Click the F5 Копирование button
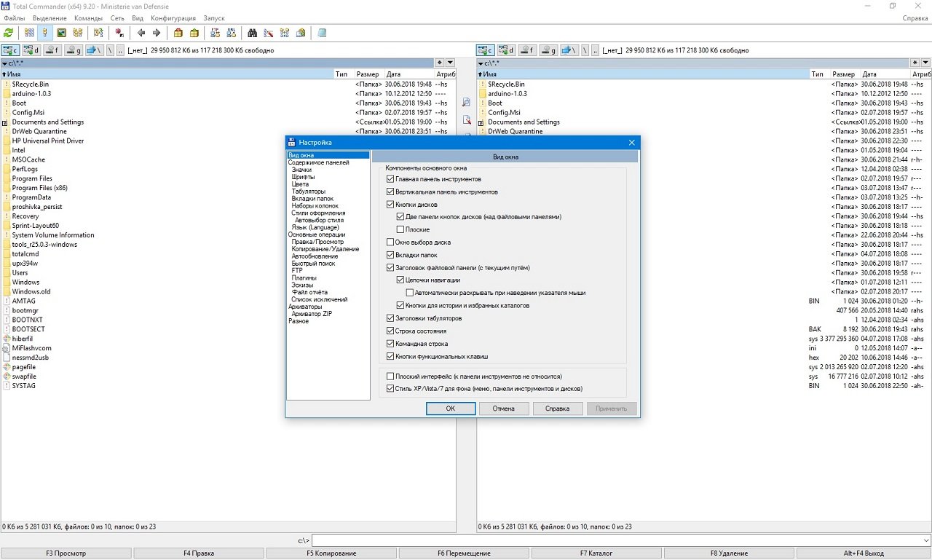Screen dimensions: 932x560 pyautogui.click(x=331, y=553)
